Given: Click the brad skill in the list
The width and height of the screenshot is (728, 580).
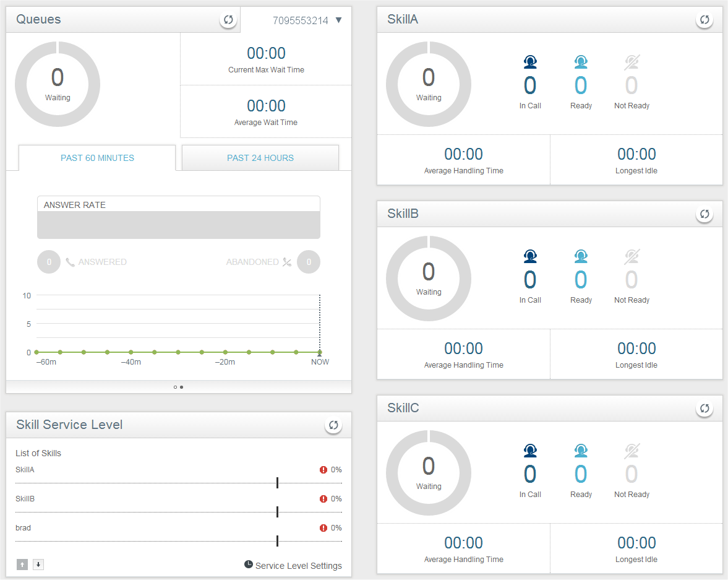Looking at the screenshot, I should [24, 528].
